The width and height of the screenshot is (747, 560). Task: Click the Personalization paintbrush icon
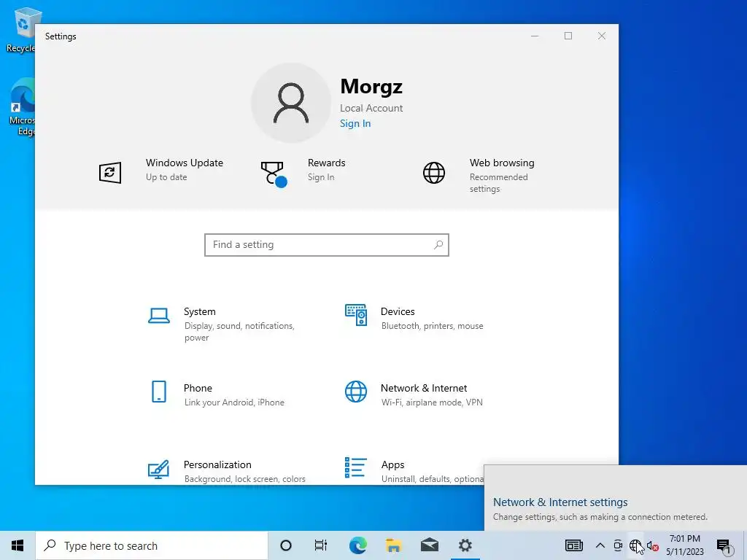pyautogui.click(x=158, y=469)
